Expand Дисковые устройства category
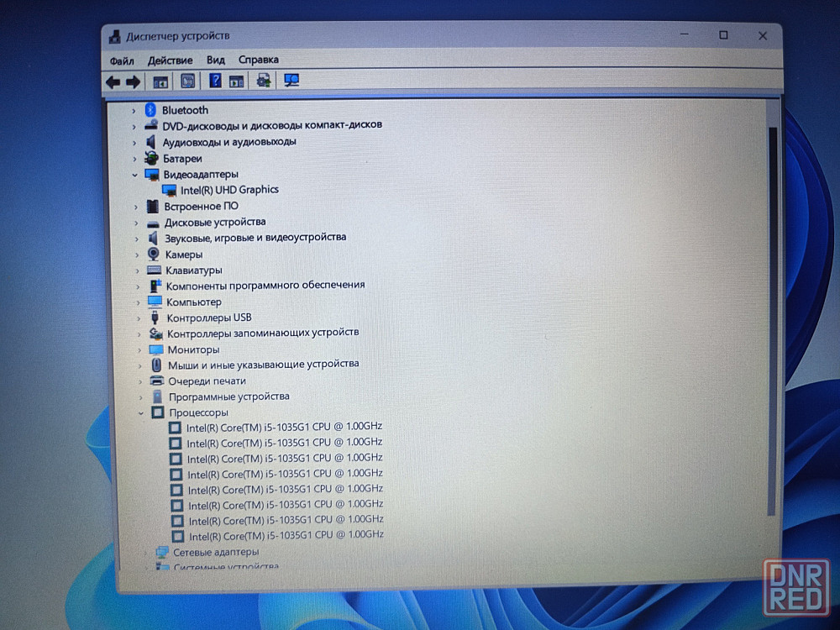 coord(136,223)
